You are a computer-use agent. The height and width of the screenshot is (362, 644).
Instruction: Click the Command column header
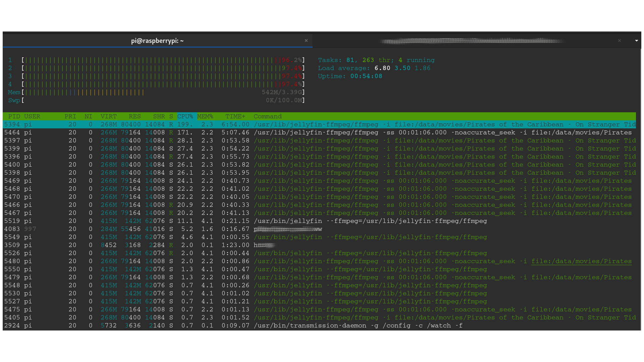click(x=267, y=116)
